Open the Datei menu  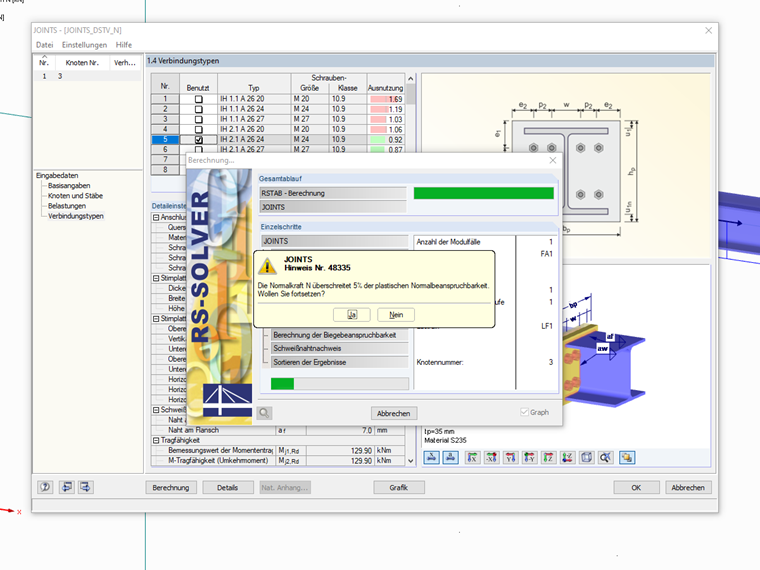point(45,45)
